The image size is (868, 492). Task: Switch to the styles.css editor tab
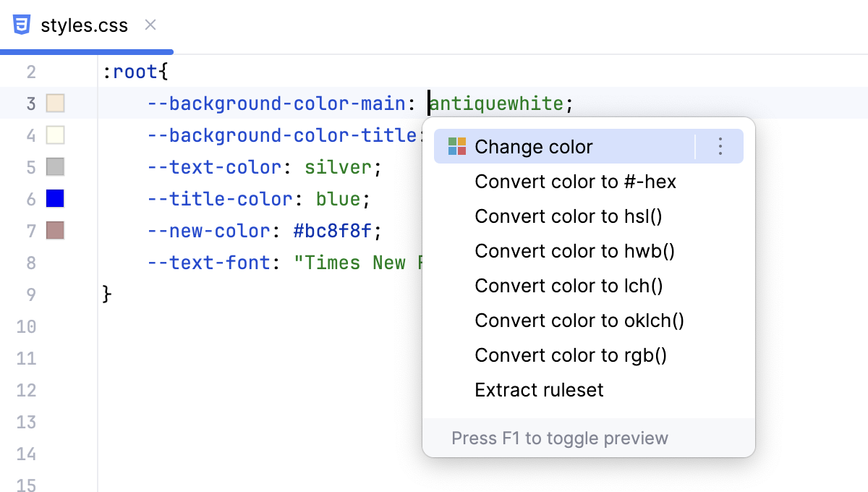coord(87,25)
